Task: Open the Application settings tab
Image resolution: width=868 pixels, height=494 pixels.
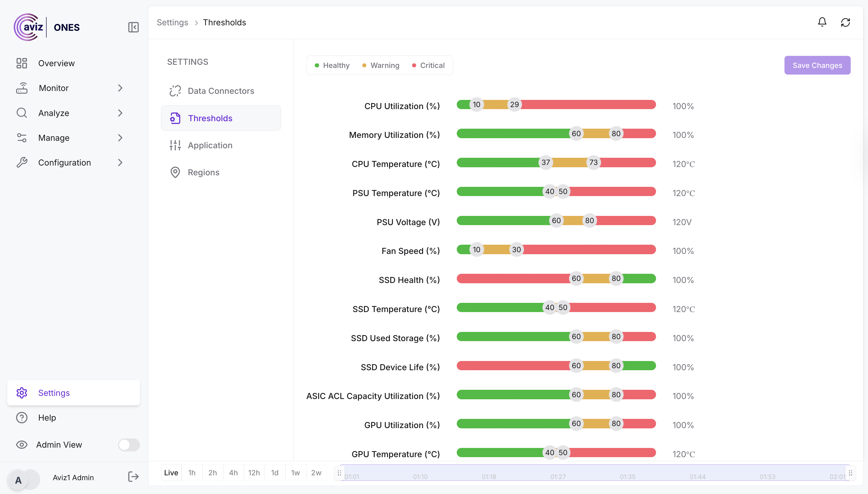Action: (210, 145)
